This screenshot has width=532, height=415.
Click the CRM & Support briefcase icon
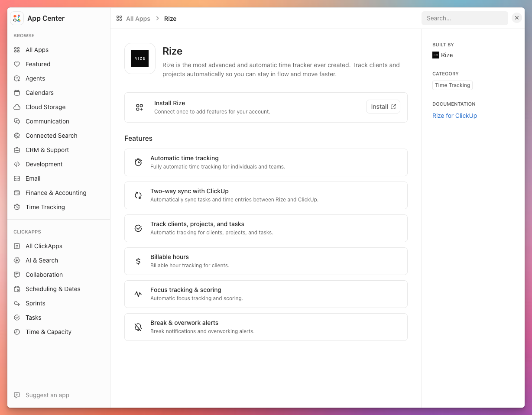[17, 150]
